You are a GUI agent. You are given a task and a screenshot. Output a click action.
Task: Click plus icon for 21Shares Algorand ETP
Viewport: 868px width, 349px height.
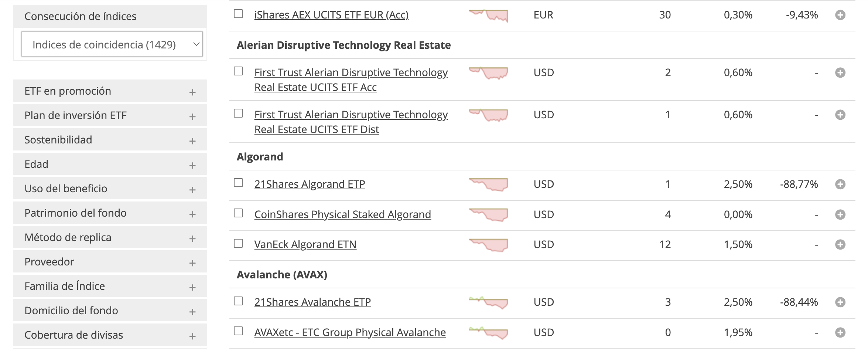coord(840,184)
